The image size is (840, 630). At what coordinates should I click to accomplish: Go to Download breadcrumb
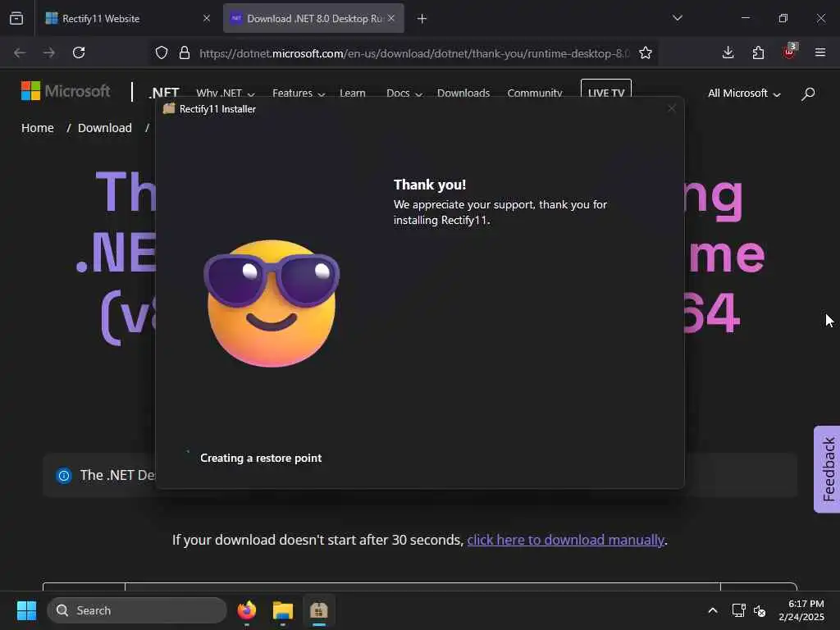pos(104,128)
